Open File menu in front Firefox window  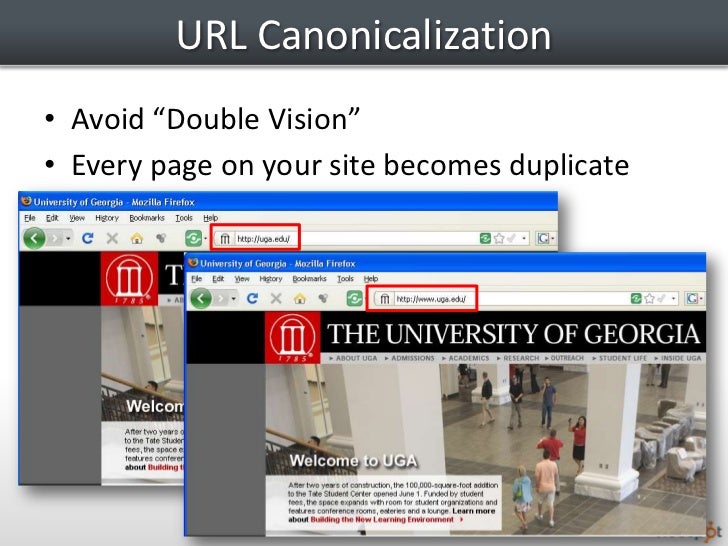tap(196, 279)
